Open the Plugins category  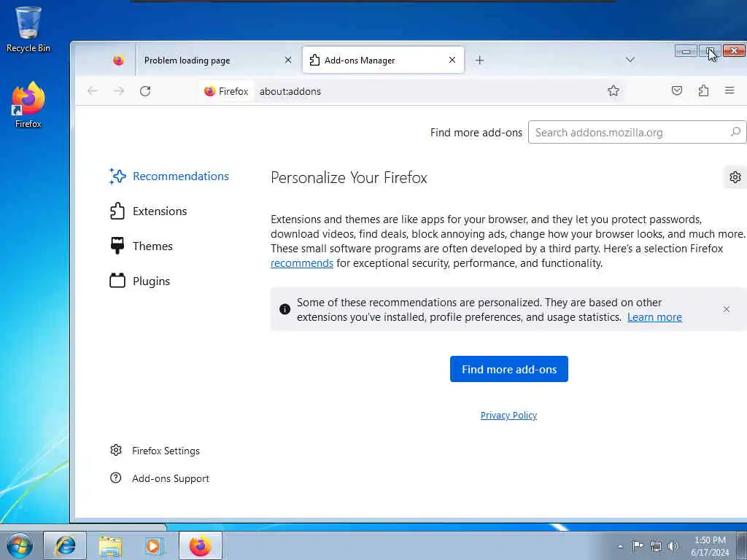[139, 281]
